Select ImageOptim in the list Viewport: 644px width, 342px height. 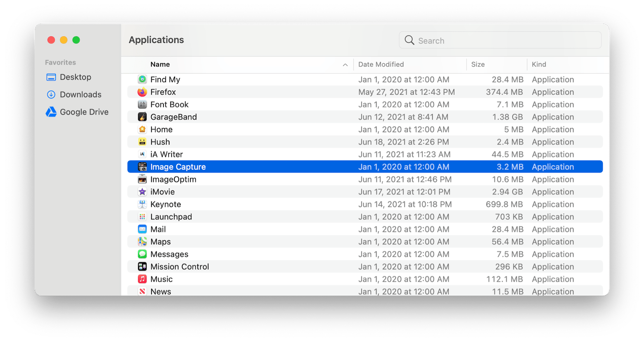(x=173, y=179)
